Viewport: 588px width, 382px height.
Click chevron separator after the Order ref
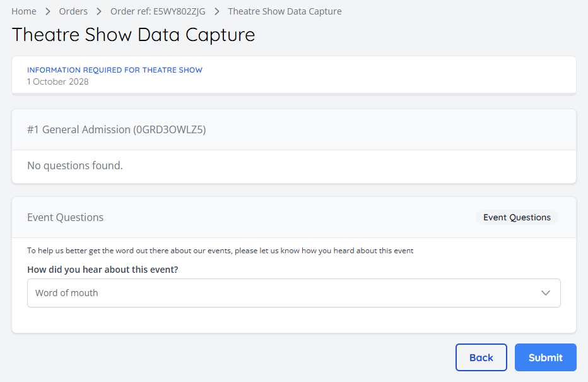coord(216,11)
